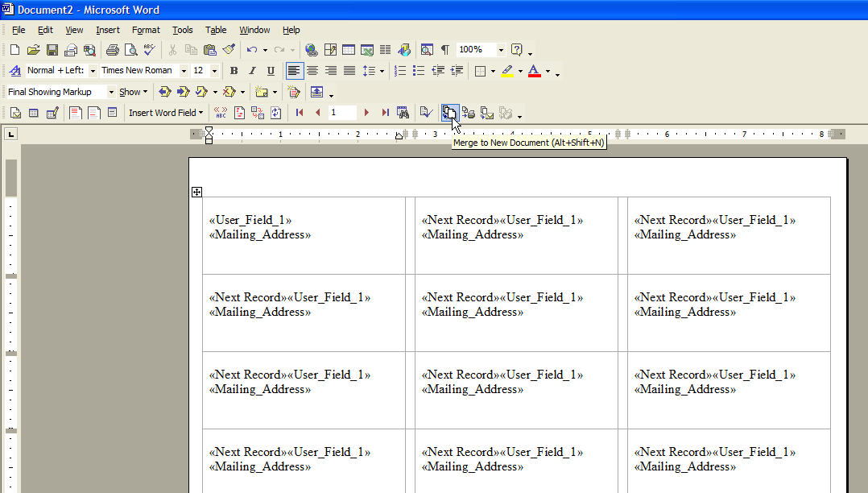Click the Go to Record number field
This screenshot has width=868, height=493.
point(342,113)
